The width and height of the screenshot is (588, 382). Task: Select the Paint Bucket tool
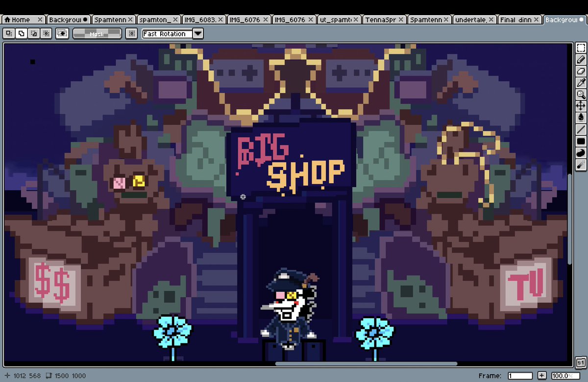coord(581,118)
